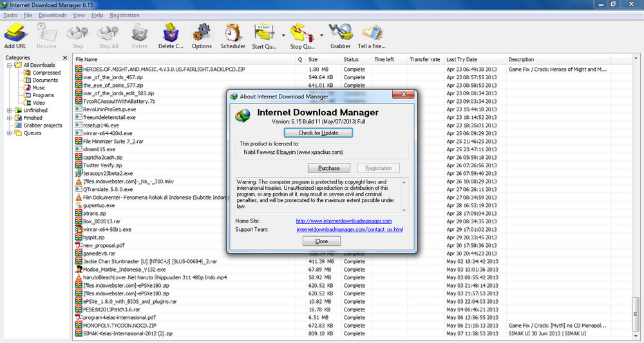
Task: Select the Grabber projects tree item
Action: (x=43, y=125)
